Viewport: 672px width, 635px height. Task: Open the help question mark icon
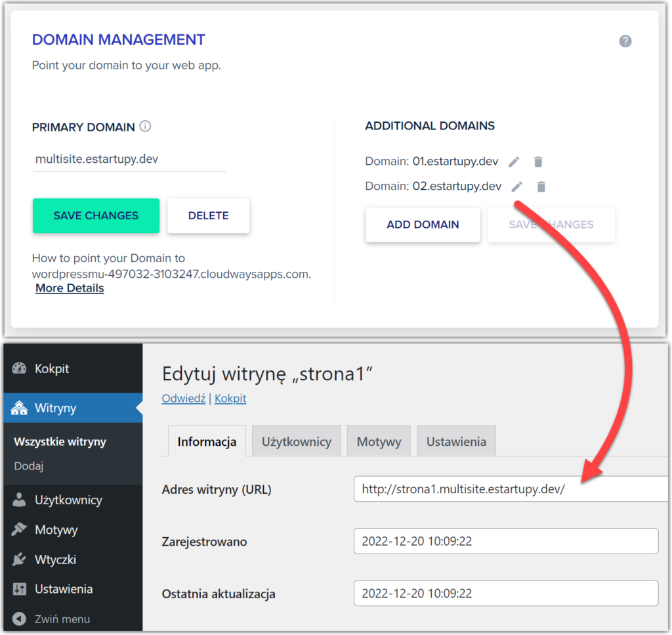point(625,41)
